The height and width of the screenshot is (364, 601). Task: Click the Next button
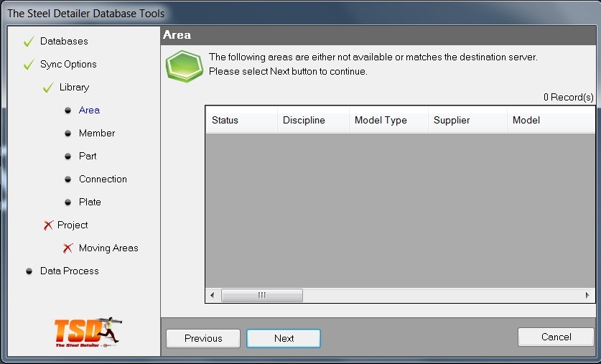pyautogui.click(x=284, y=338)
